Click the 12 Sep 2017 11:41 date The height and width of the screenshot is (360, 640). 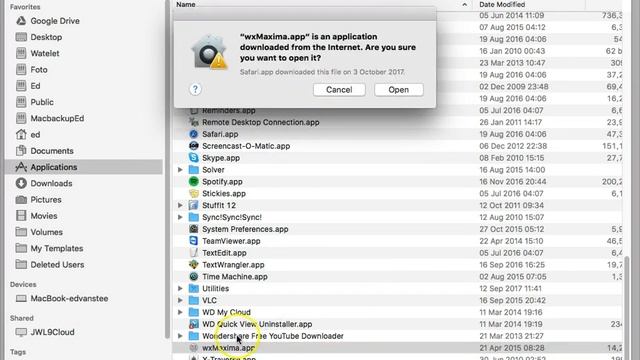coord(511,289)
